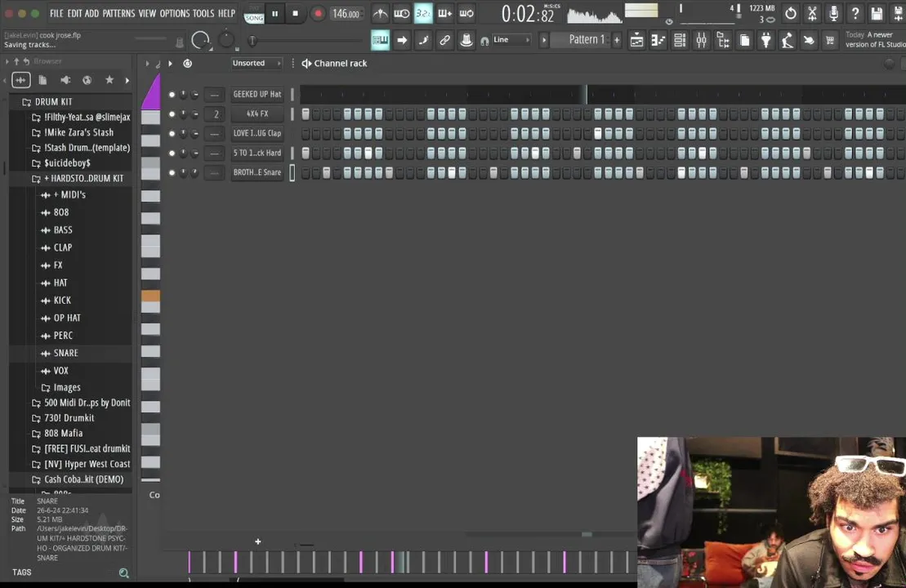Open the Playlist view icon
The width and height of the screenshot is (906, 588).
click(636, 40)
